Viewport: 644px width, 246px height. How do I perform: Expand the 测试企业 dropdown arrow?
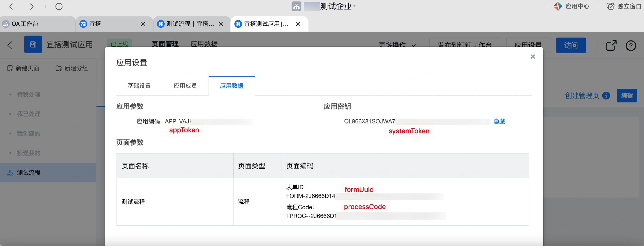(x=354, y=7)
